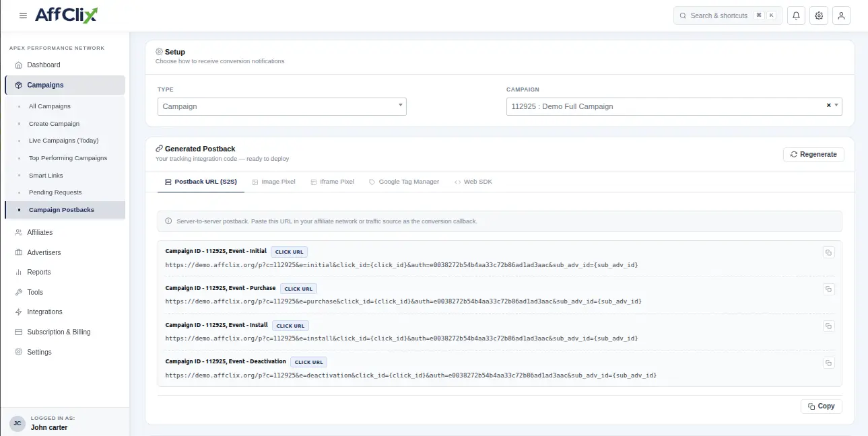Copy the Purchase event postback URL
This screenshot has width=868, height=436.
(x=828, y=289)
